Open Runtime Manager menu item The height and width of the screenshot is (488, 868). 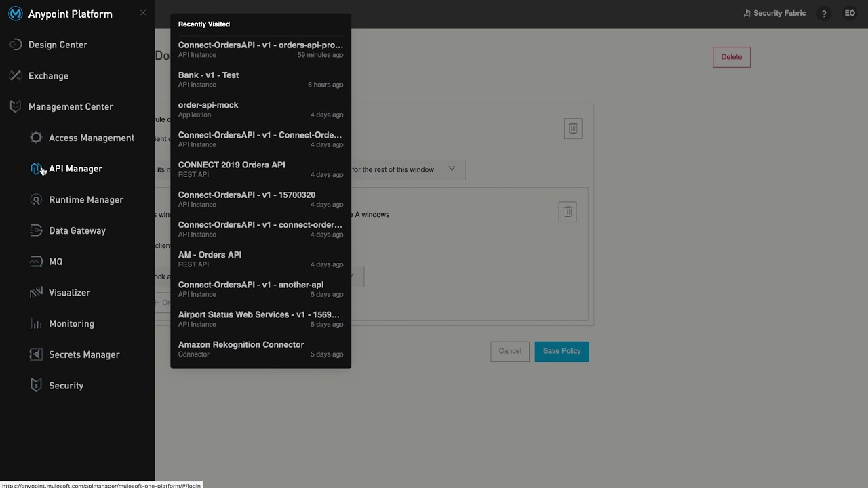[86, 200]
